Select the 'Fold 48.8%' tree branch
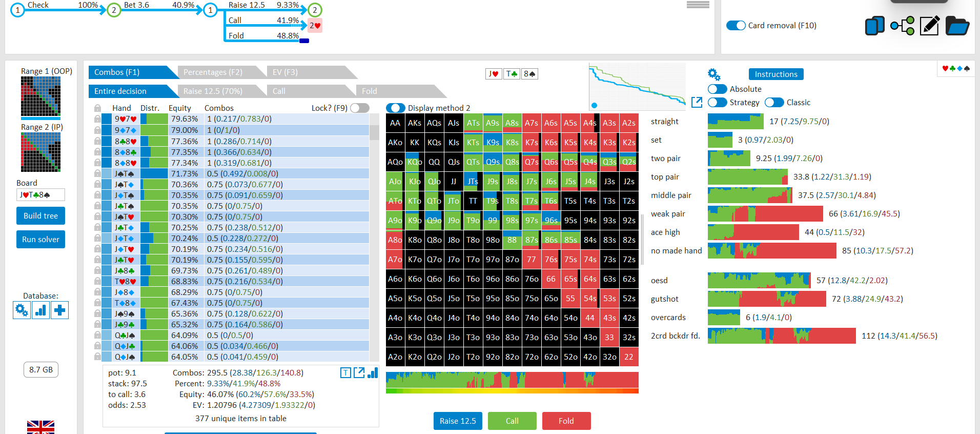 click(x=263, y=36)
